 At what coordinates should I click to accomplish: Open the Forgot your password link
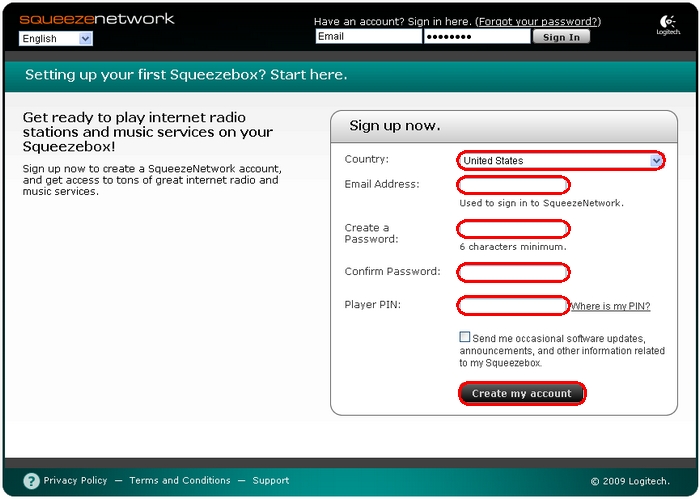coord(538,21)
